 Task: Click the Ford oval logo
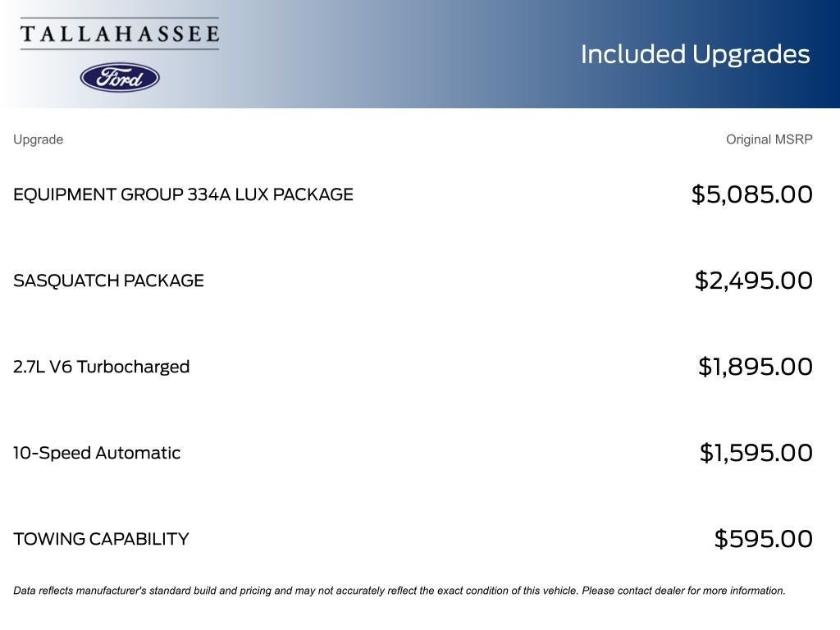coord(120,77)
